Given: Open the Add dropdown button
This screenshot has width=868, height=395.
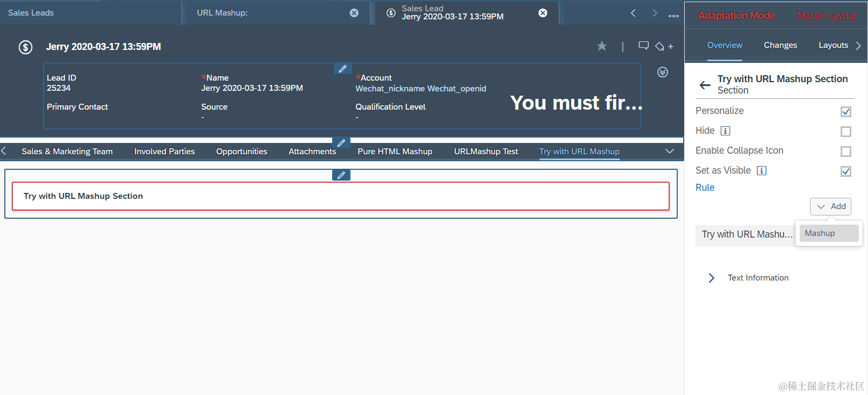Looking at the screenshot, I should (830, 206).
